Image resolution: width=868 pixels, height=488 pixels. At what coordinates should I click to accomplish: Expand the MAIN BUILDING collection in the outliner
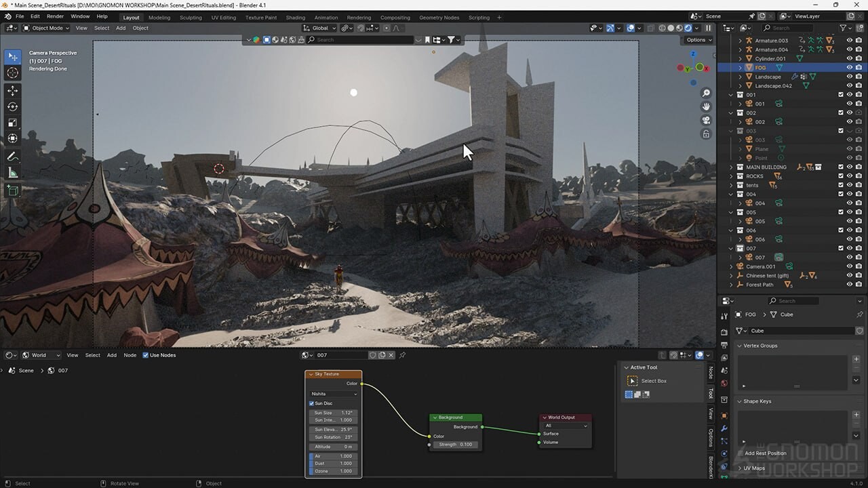point(730,167)
